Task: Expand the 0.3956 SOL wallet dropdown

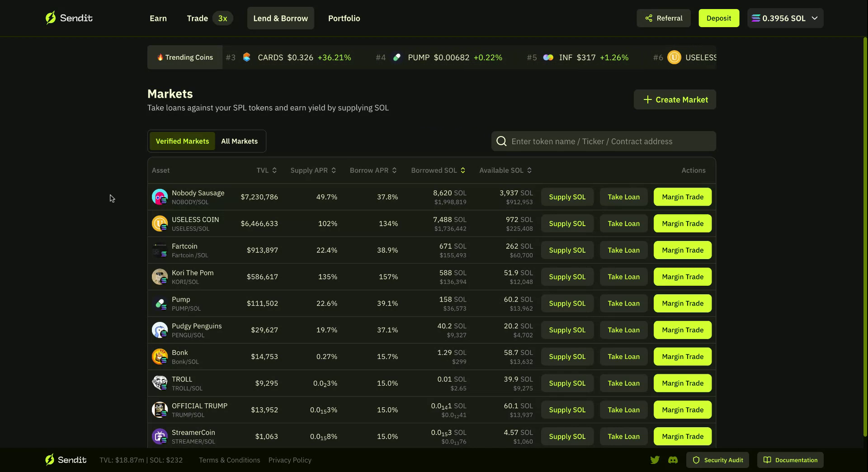Action: point(785,18)
